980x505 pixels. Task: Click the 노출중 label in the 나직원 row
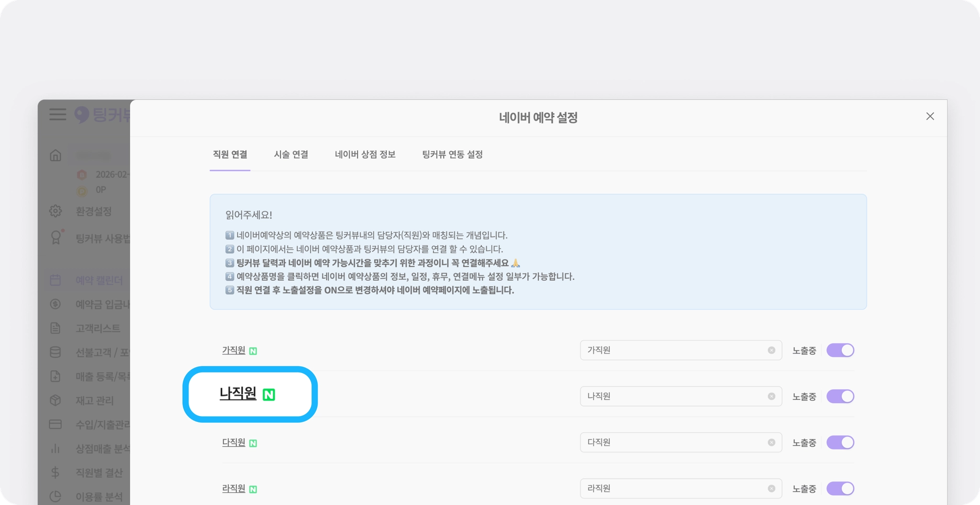[804, 397]
